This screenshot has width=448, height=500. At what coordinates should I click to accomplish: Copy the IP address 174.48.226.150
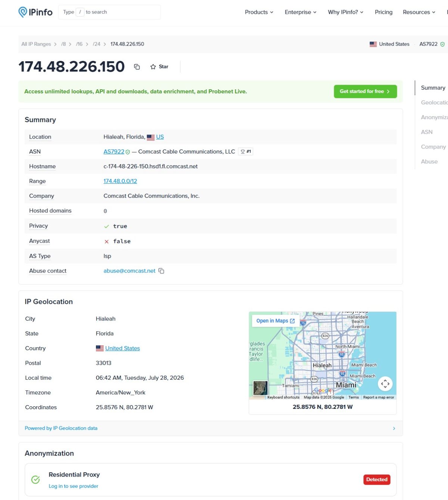click(x=137, y=67)
